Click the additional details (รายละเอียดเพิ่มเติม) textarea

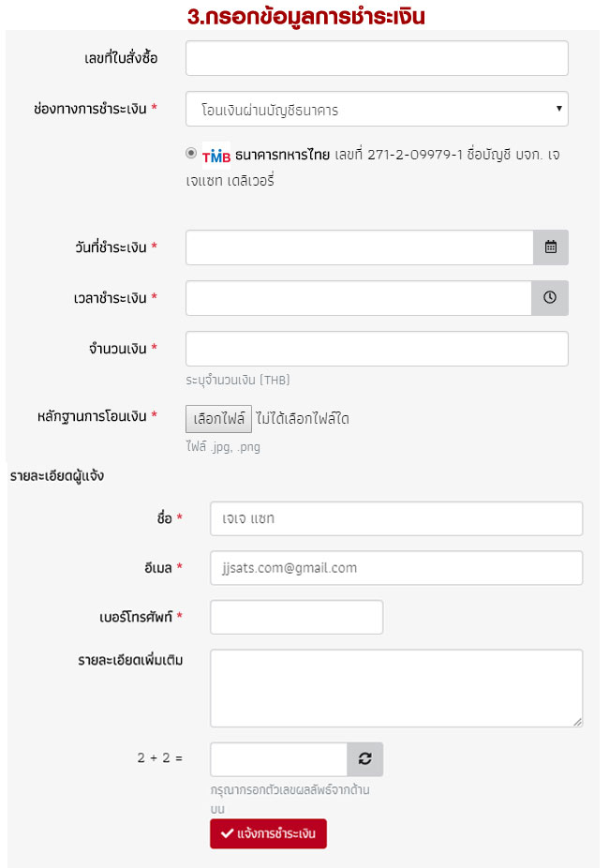pos(395,687)
